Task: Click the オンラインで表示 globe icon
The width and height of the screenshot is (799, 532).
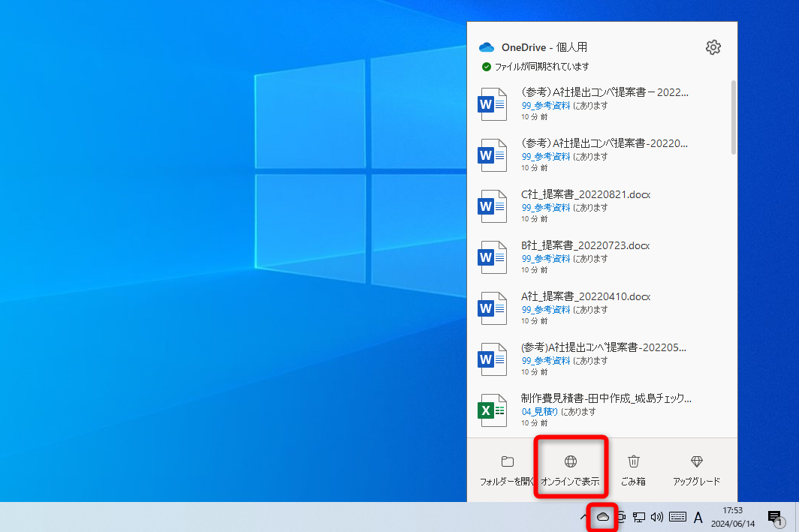Action: pyautogui.click(x=571, y=461)
